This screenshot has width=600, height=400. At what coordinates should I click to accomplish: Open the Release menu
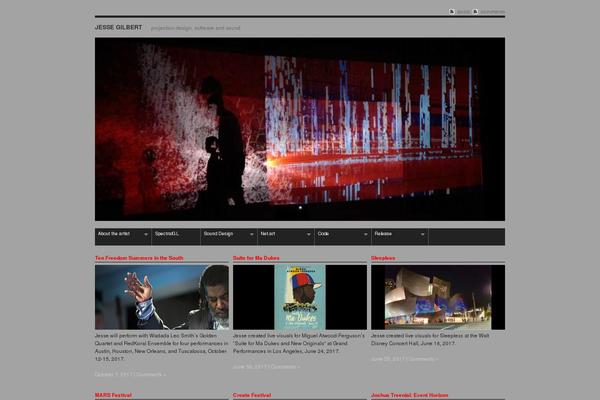pos(400,237)
